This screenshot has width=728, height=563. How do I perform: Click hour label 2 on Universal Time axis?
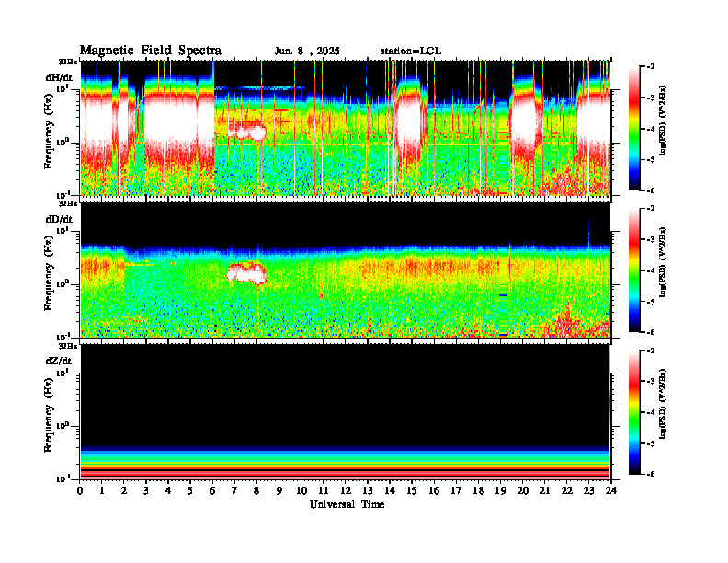point(124,491)
